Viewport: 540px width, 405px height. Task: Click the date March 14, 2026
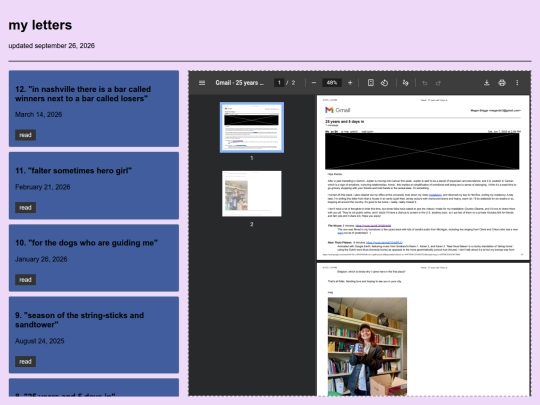pos(39,114)
